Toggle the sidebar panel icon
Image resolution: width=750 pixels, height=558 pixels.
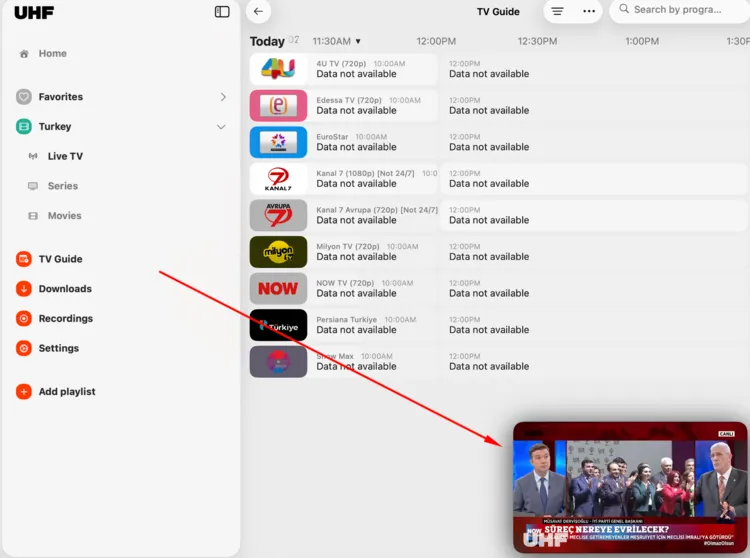(x=222, y=12)
